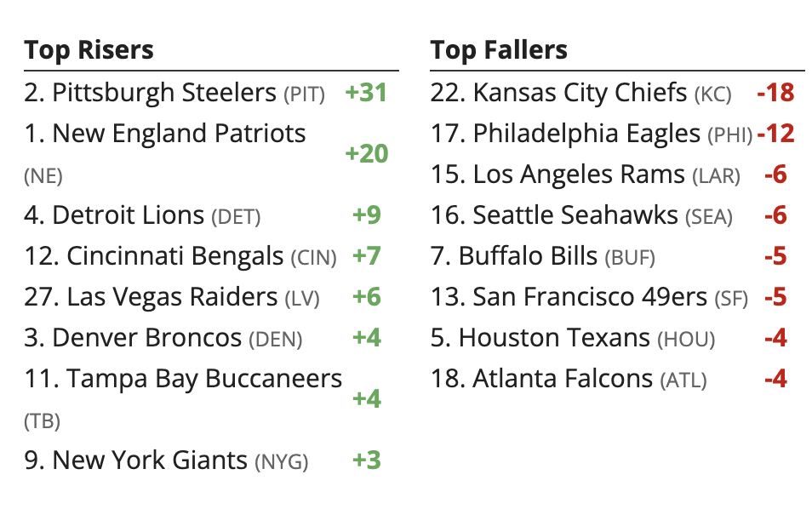Click the New England Patriots entry
The image size is (812, 509).
pyautogui.click(x=179, y=134)
